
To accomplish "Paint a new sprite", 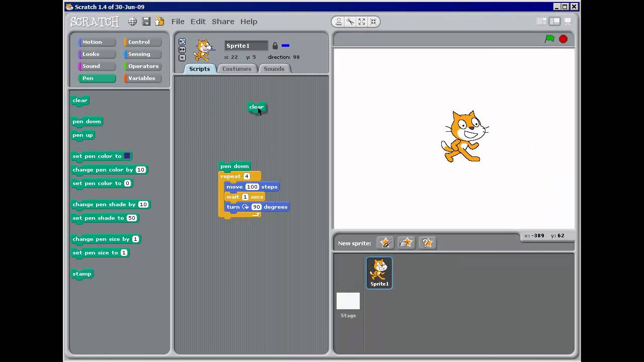I will pyautogui.click(x=386, y=243).
